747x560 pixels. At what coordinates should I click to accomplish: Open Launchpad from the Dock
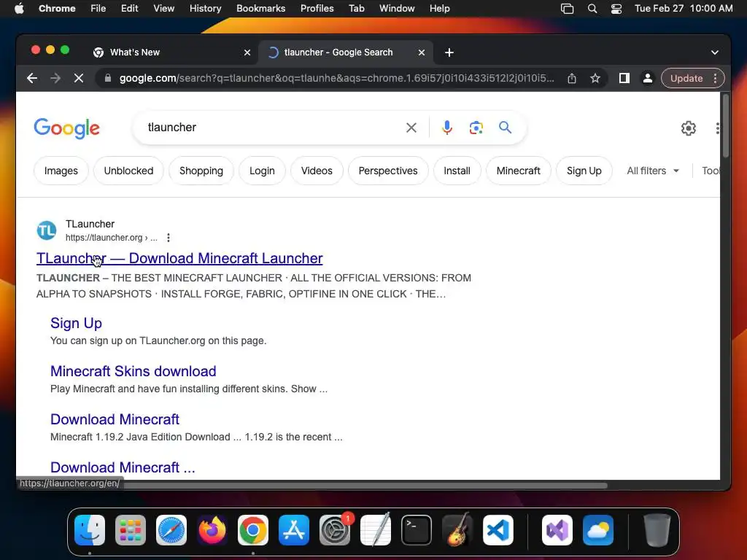tap(131, 530)
